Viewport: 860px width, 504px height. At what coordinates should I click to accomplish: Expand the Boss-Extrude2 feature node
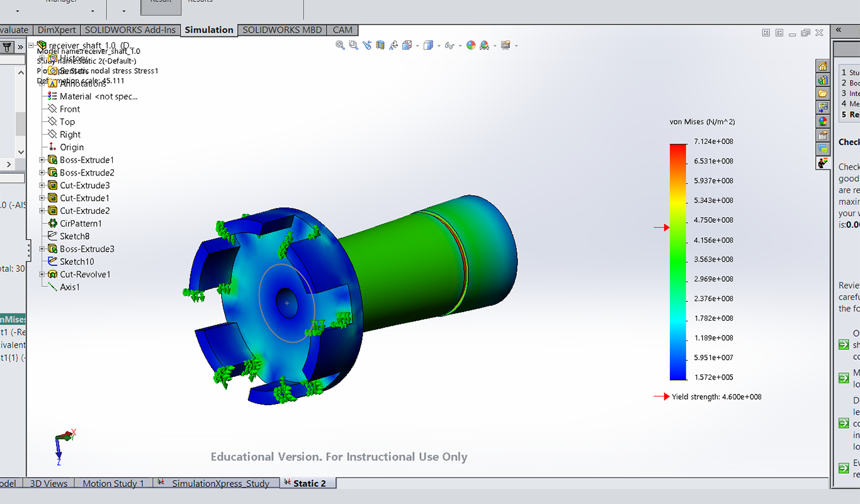tap(42, 172)
